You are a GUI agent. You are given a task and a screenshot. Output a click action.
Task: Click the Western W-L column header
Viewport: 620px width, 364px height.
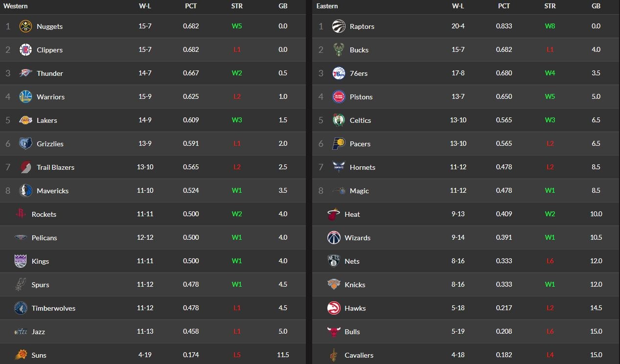145,6
